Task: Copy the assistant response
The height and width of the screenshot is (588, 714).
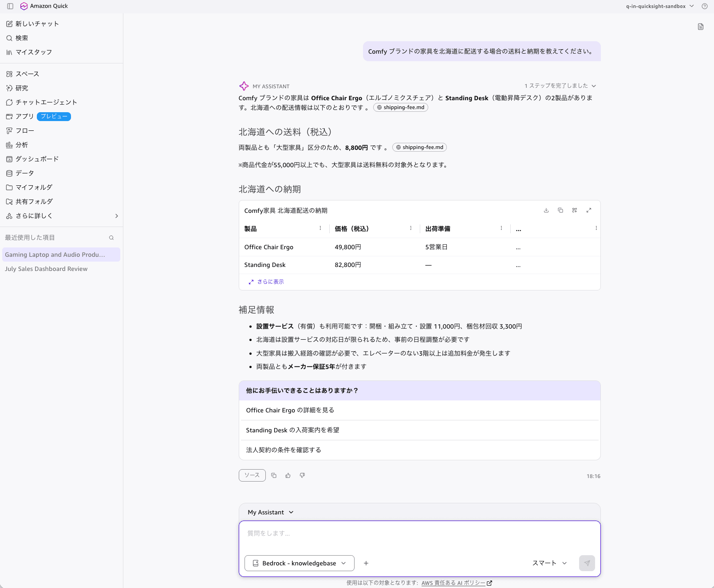Action: (274, 475)
